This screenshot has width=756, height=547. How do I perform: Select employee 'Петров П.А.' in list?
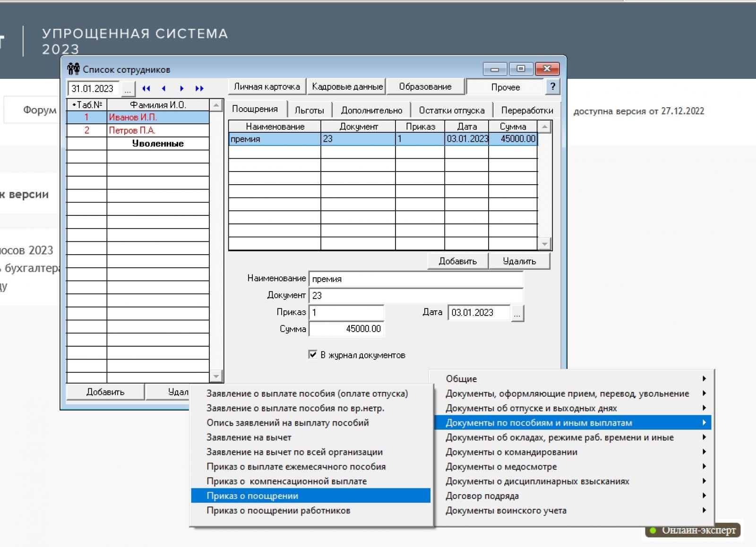(132, 130)
